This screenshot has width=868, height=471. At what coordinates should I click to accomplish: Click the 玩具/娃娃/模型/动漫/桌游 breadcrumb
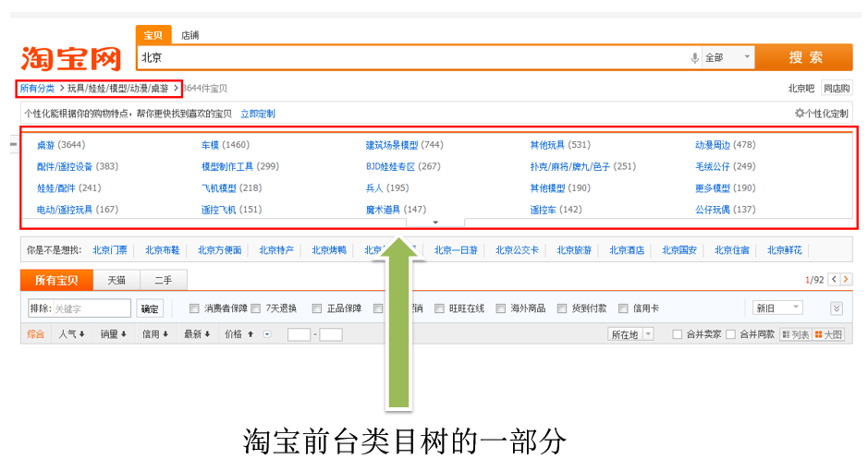[118, 88]
